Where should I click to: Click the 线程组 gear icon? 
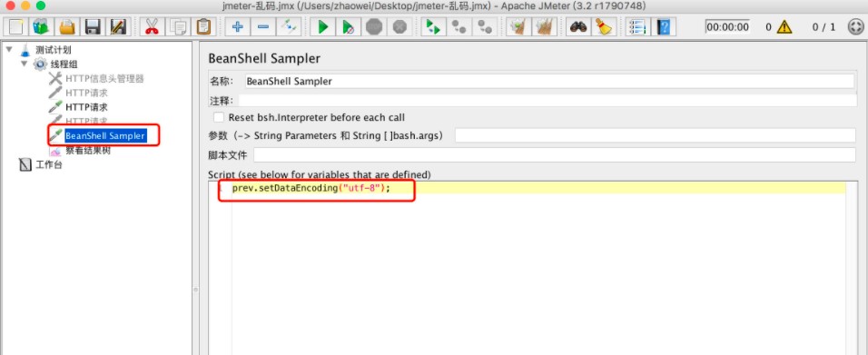tap(41, 64)
